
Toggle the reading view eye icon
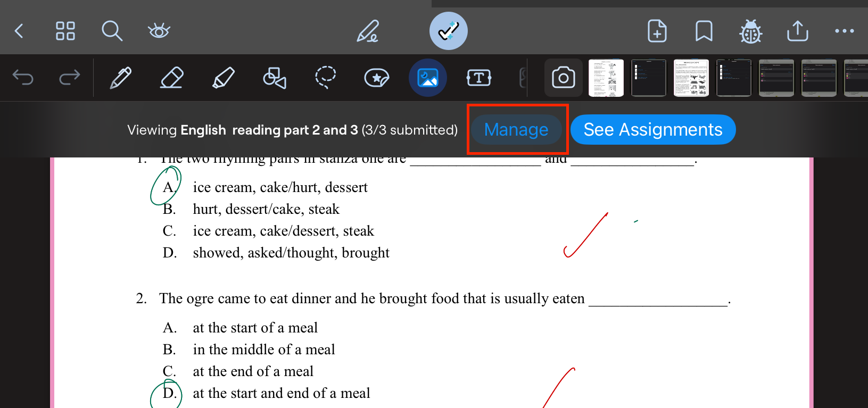[x=159, y=31]
